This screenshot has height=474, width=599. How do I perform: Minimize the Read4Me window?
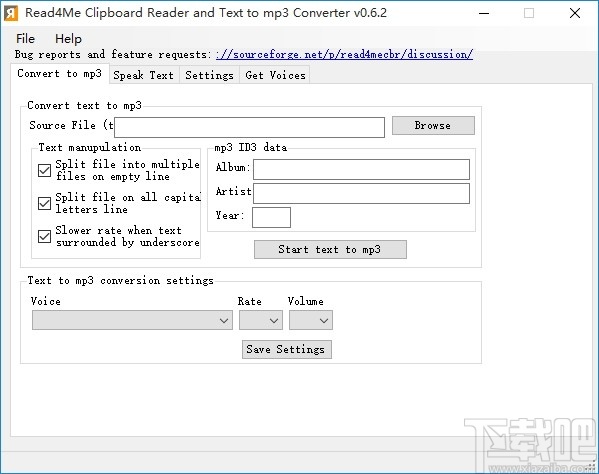click(484, 13)
